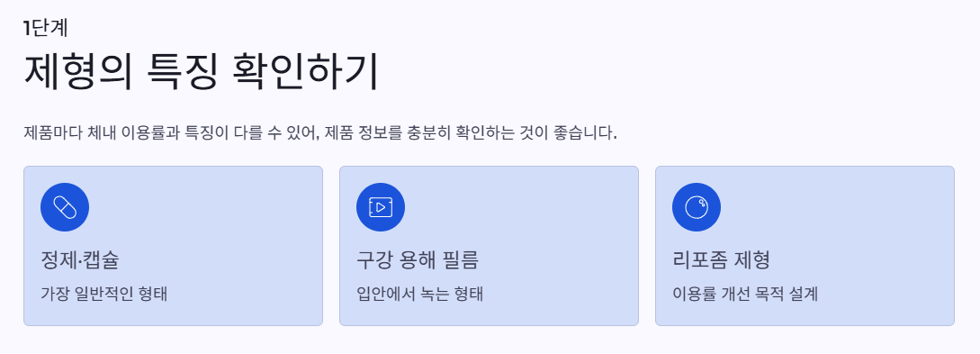Screen dimensions: 980x354
Task: Click the 가장 일반적인 형태 subtitle
Action: pos(103,294)
